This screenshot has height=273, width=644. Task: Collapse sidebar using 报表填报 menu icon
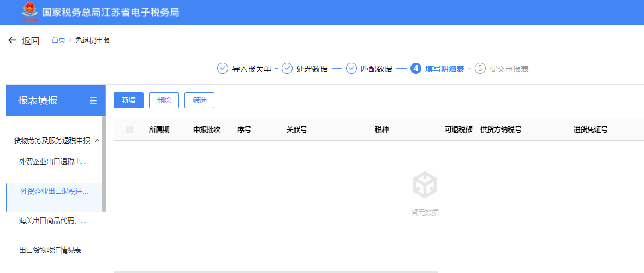[x=93, y=100]
